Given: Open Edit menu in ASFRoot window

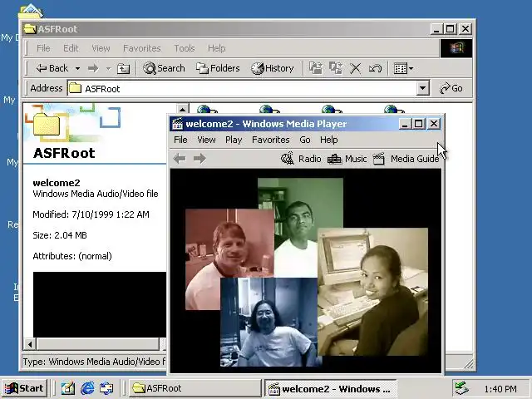Looking at the screenshot, I should 71,48.
